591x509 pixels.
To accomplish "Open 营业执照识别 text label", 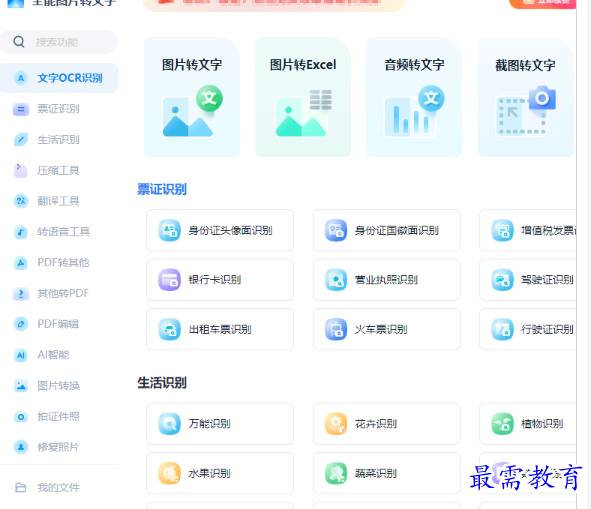I will [386, 280].
